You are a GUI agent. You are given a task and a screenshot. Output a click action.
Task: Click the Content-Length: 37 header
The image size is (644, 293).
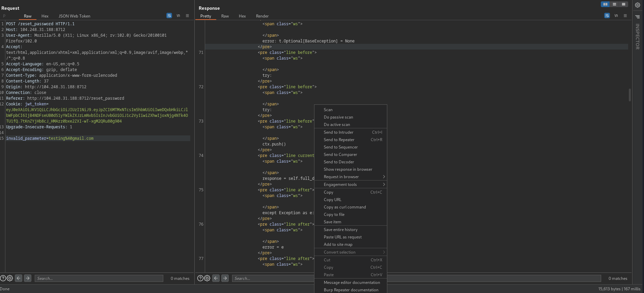point(27,81)
